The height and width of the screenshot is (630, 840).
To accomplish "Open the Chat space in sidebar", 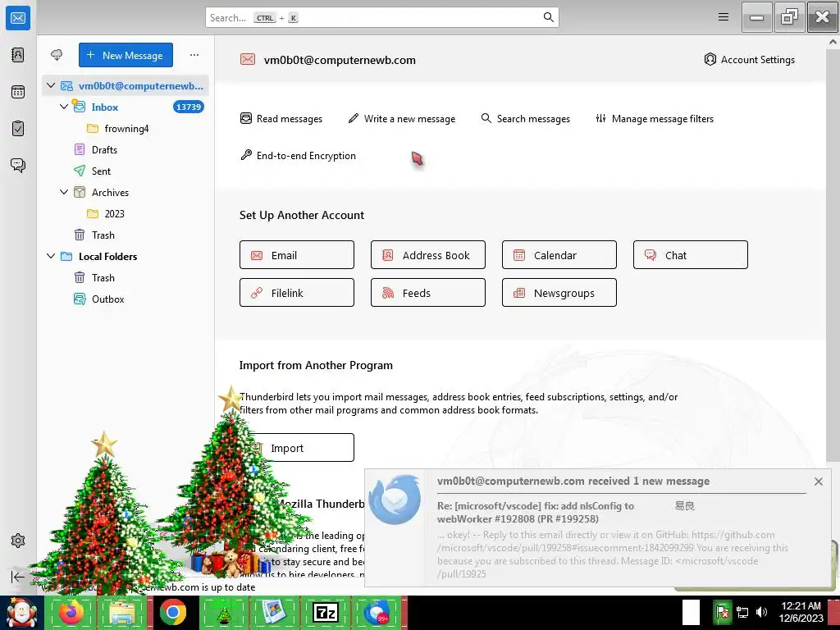I will (18, 165).
